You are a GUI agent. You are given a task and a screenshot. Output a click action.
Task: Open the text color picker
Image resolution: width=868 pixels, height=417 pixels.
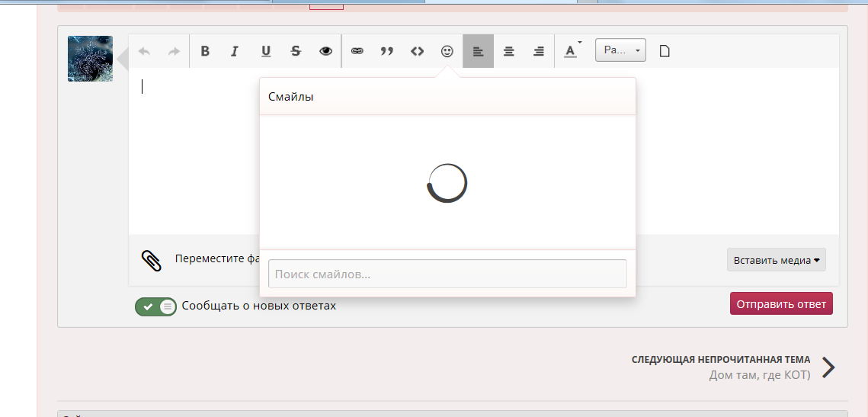[x=571, y=51]
